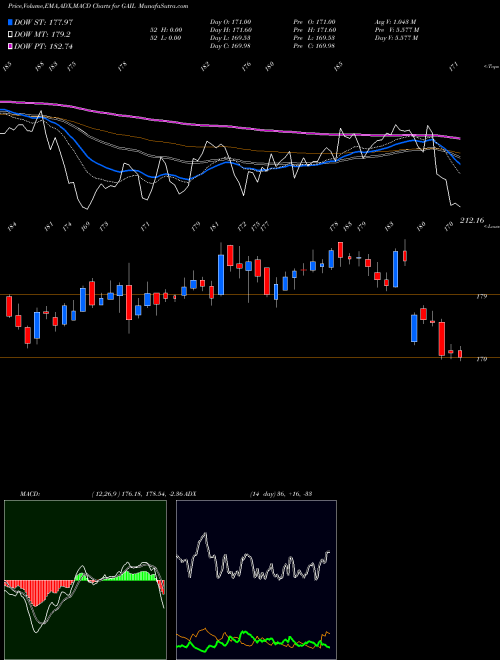Click the 'MACD:' panel label
The height and width of the screenshot is (660, 500).
[29, 494]
